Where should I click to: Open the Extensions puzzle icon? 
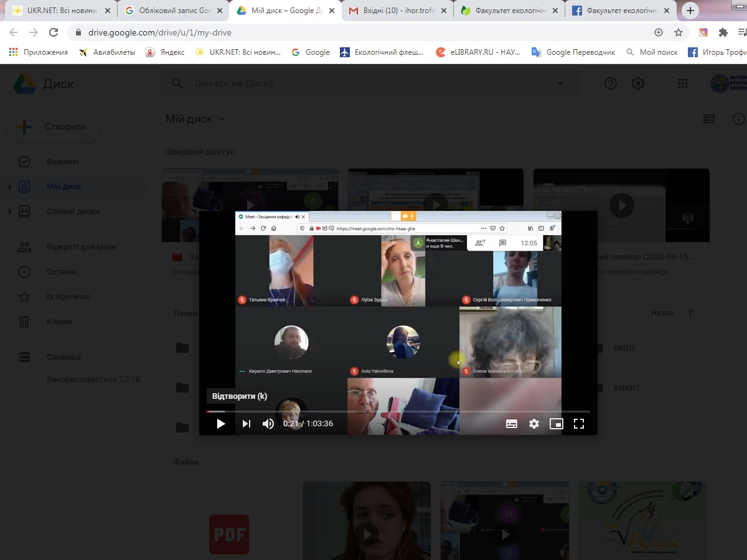pyautogui.click(x=723, y=32)
